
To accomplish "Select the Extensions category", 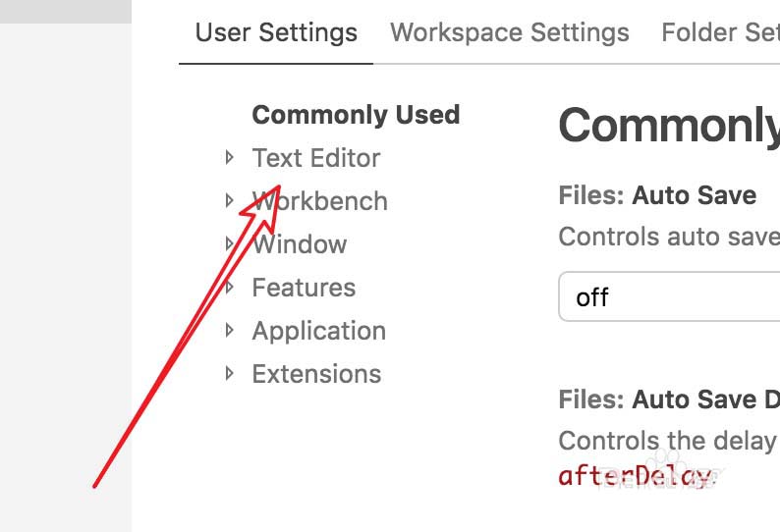I will tap(316, 374).
